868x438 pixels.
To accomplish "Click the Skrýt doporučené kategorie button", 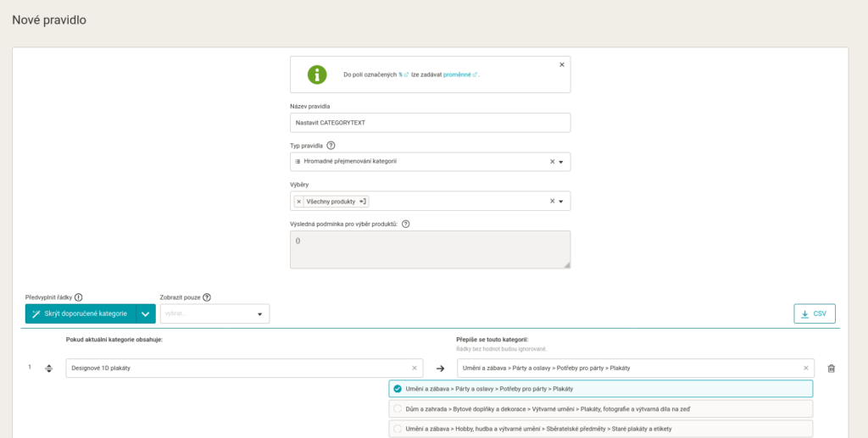I will (x=81, y=313).
